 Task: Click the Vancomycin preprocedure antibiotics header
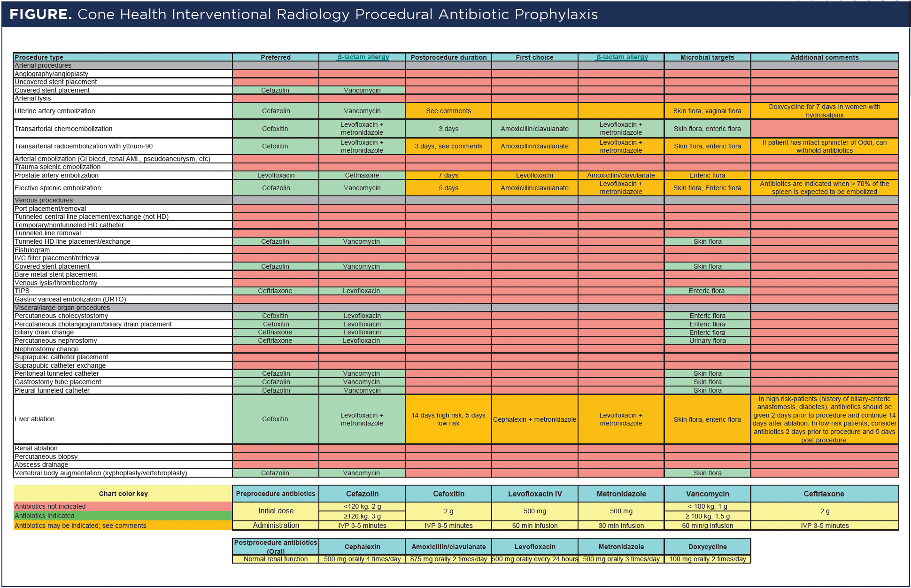click(x=707, y=494)
